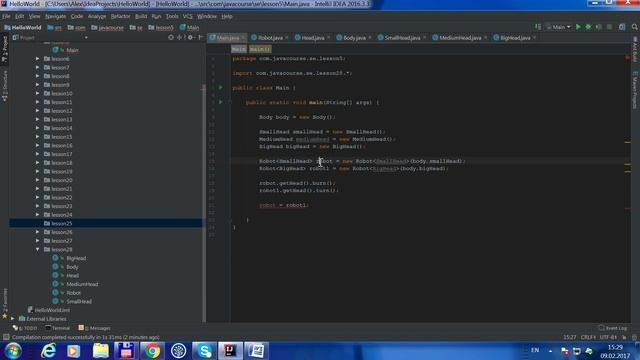Open Google Chrome from taskbar
The image size is (640, 360).
point(152,351)
